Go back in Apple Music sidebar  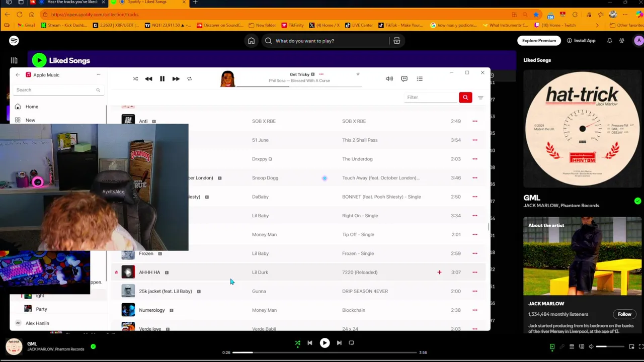point(18,75)
